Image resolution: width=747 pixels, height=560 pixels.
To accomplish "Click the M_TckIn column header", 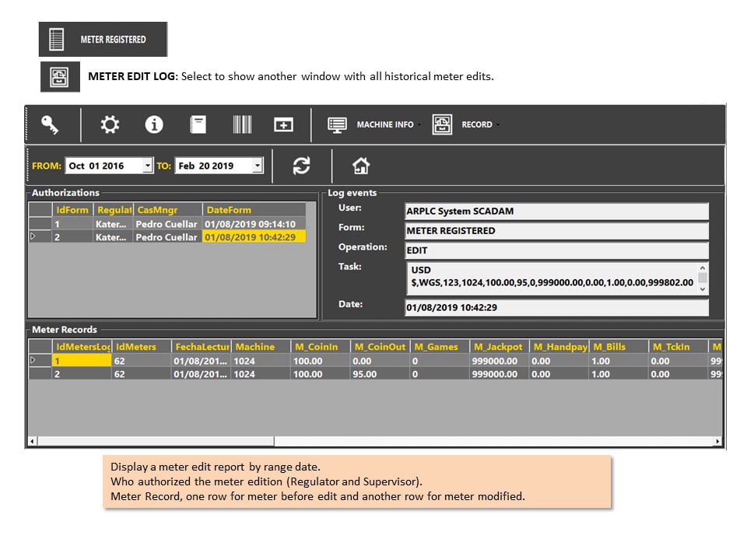I will (679, 347).
